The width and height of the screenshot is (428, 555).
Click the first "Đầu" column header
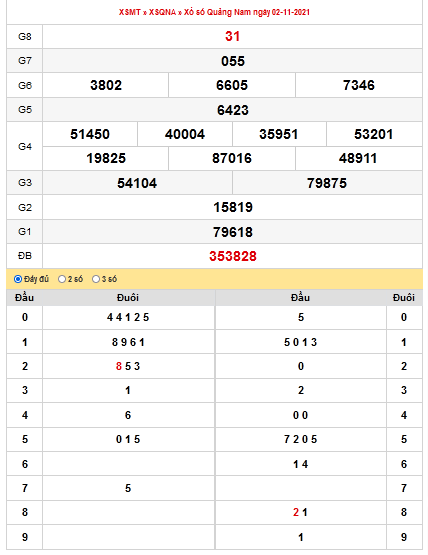[x=24, y=297]
